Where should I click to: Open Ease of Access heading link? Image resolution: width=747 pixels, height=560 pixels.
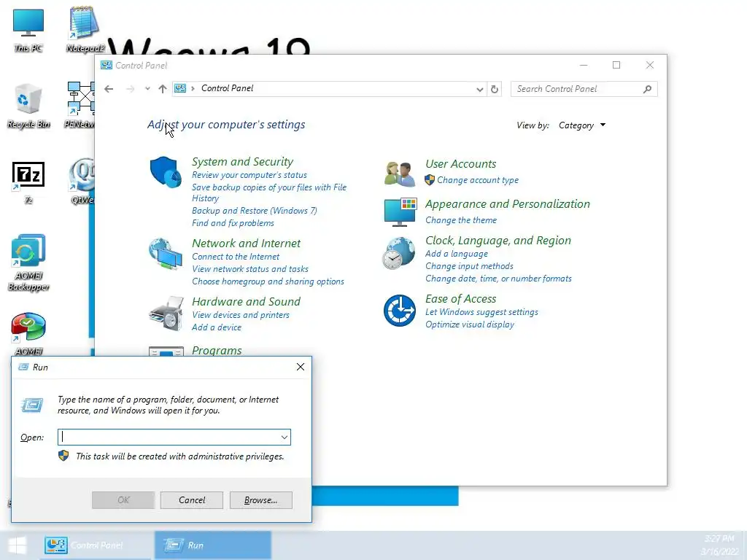461,299
